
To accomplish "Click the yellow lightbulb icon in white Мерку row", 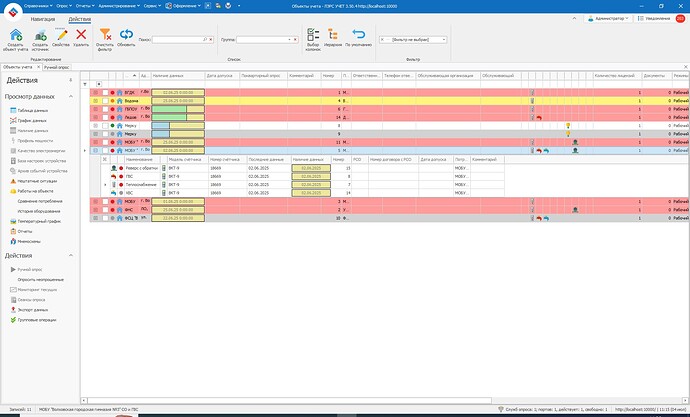I will 568,126.
